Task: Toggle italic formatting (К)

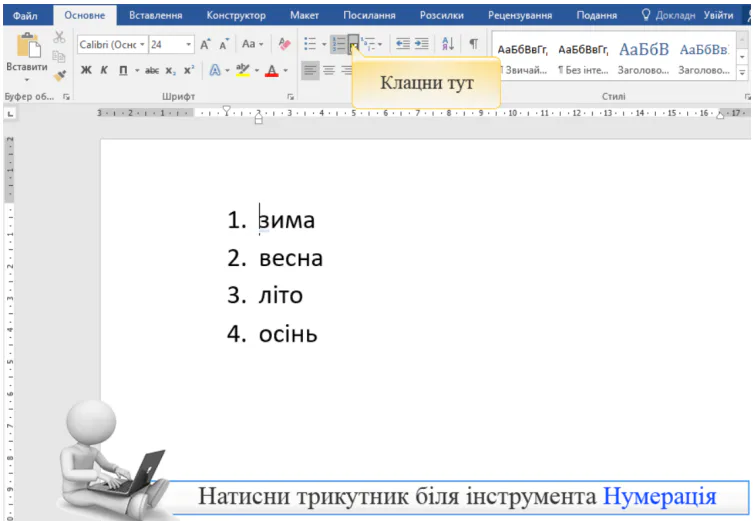Action: pyautogui.click(x=103, y=71)
